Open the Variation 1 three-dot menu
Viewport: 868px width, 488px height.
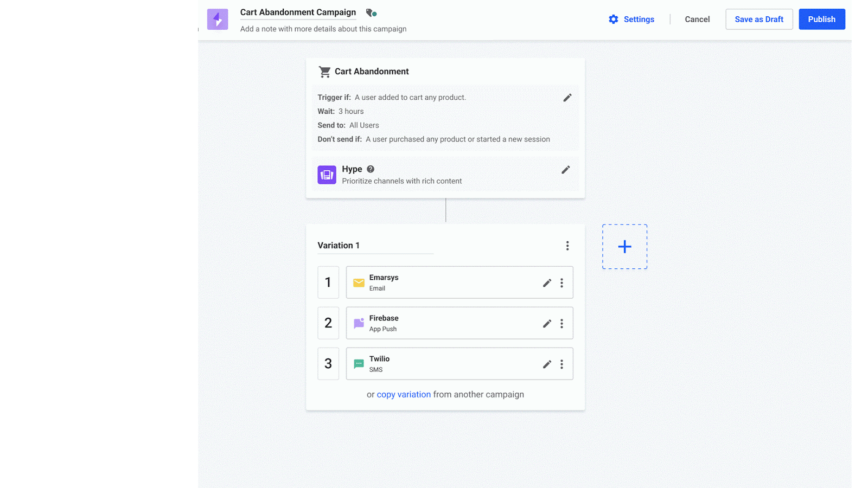[567, 246]
